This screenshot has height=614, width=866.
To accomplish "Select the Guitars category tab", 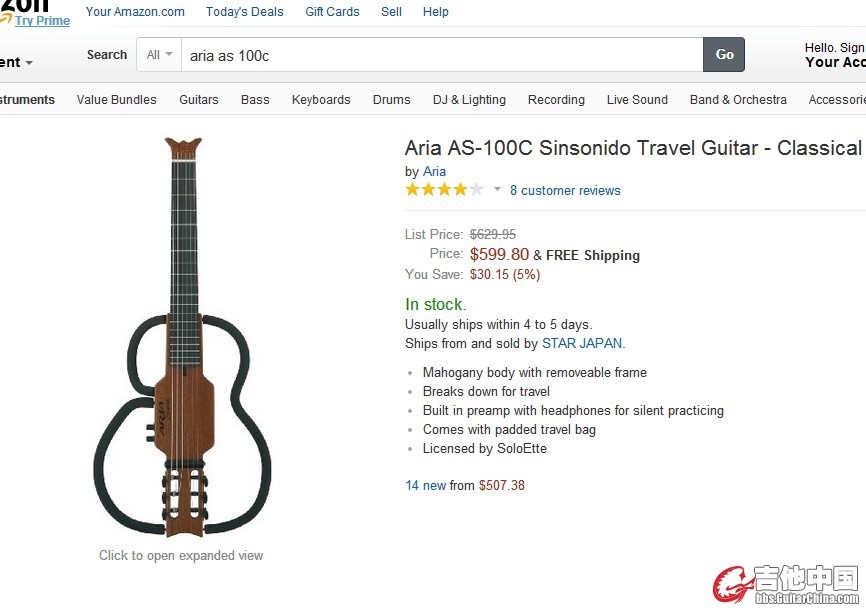I will pyautogui.click(x=199, y=100).
